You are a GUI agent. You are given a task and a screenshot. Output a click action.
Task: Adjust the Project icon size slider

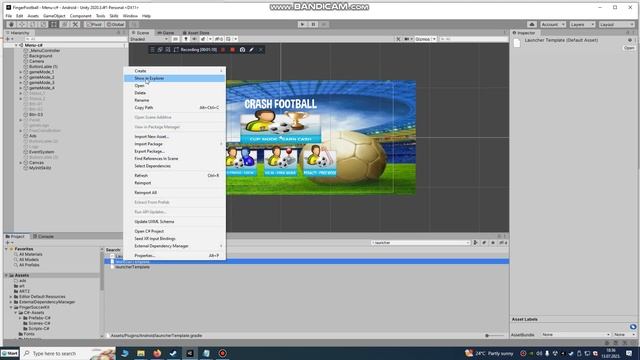click(x=494, y=336)
